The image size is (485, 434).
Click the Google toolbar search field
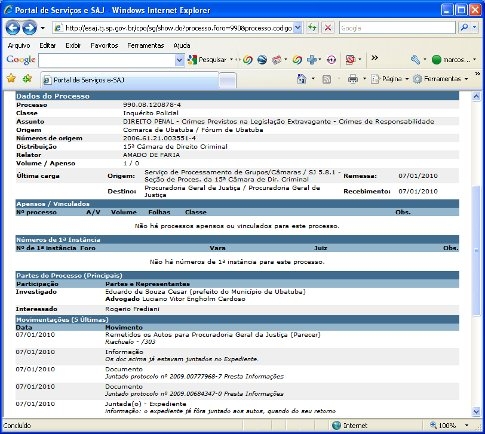107,60
